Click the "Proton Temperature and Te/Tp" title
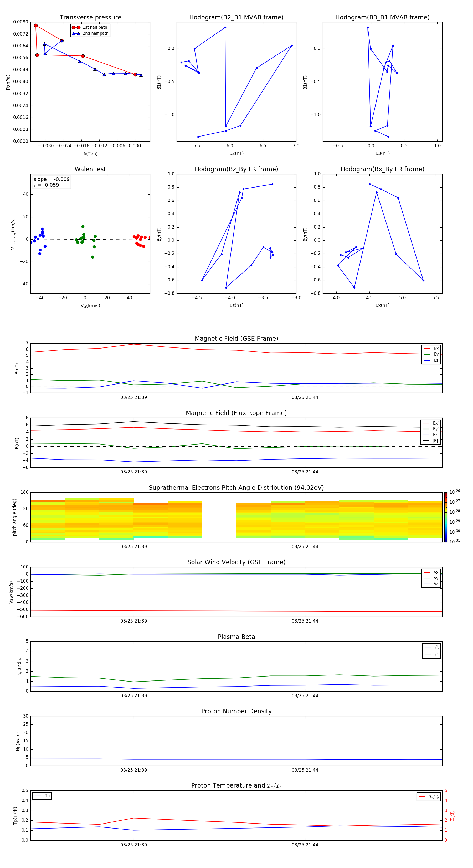The width and height of the screenshot is (473, 868). click(236, 786)
